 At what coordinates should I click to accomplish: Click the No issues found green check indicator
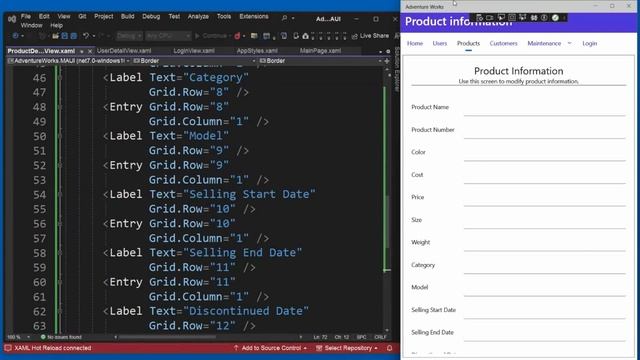43,337
